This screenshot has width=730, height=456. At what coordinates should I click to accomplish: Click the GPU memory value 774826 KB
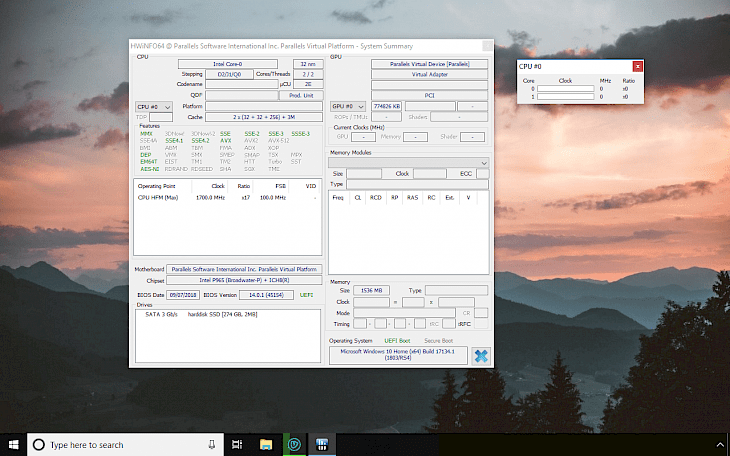386,106
